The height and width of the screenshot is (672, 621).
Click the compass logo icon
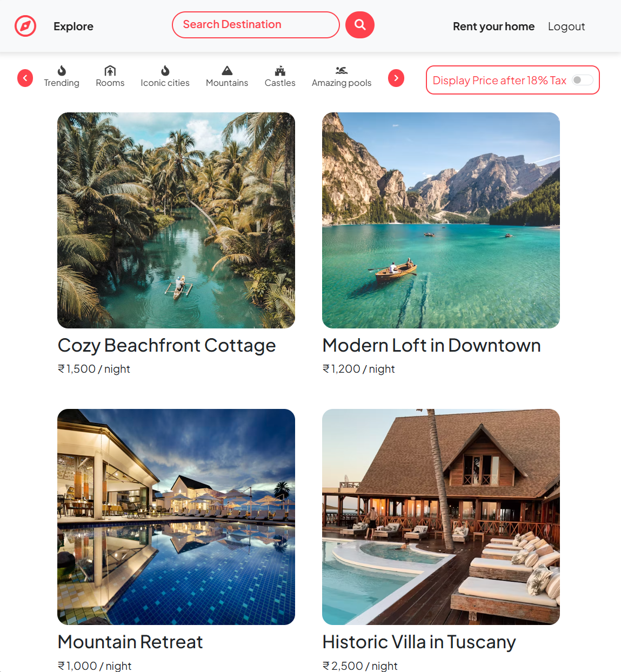coord(25,26)
